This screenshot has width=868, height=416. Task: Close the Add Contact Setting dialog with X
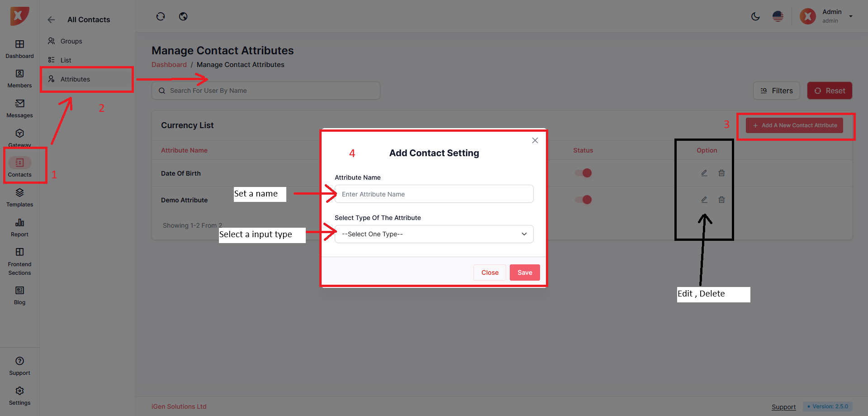(535, 140)
